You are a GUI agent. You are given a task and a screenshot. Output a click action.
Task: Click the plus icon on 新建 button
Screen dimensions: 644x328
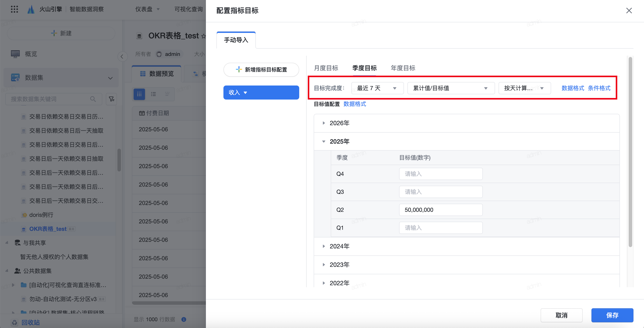point(54,33)
